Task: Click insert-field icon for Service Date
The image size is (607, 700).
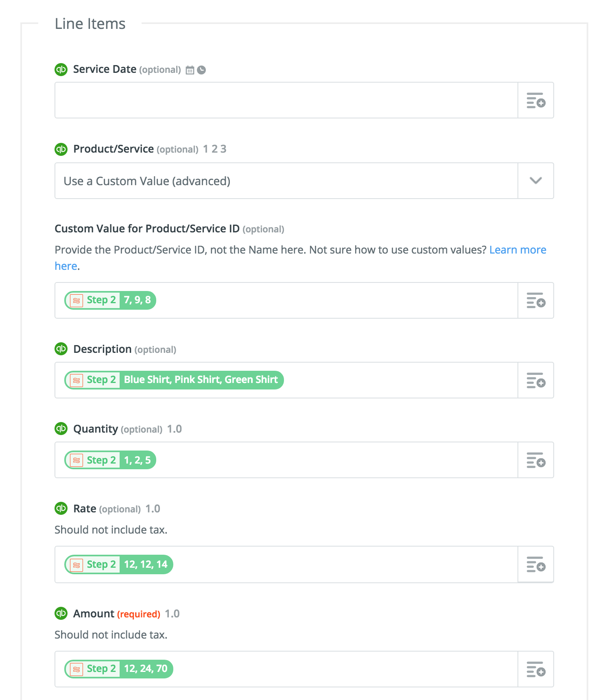Action: click(x=535, y=100)
